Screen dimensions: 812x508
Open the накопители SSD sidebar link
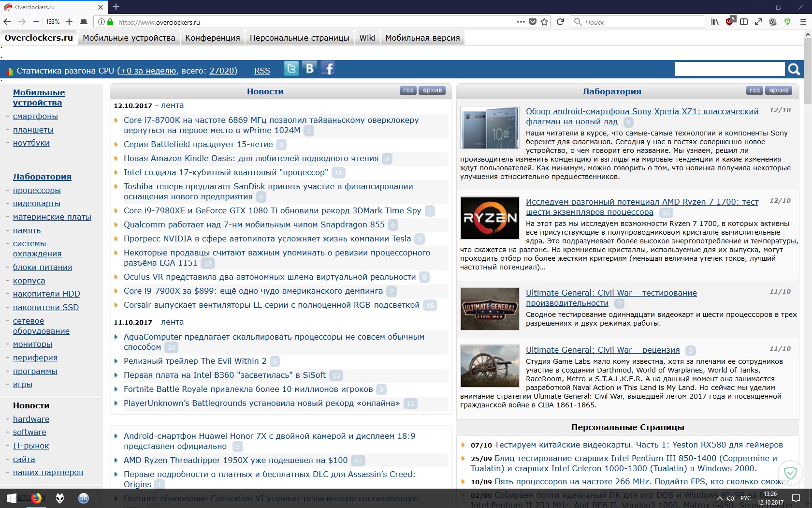[x=46, y=307]
